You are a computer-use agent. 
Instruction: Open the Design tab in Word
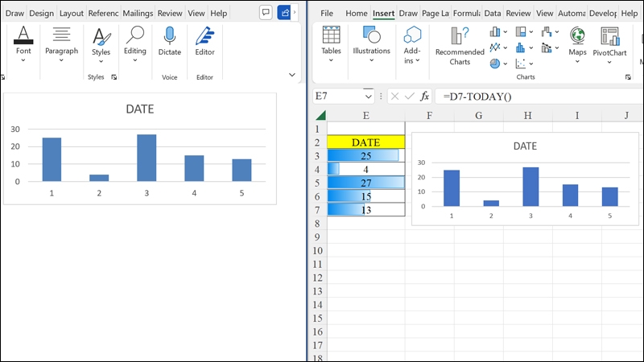pos(42,13)
